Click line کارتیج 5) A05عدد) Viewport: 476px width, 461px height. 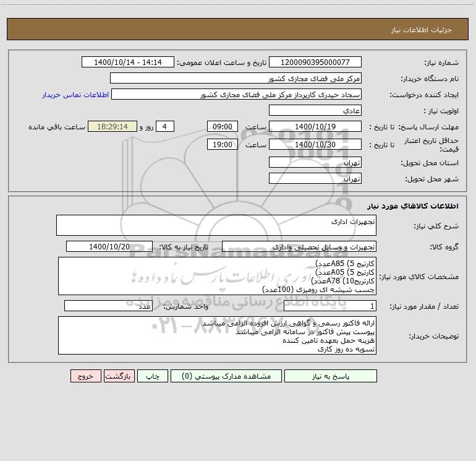tap(345, 272)
